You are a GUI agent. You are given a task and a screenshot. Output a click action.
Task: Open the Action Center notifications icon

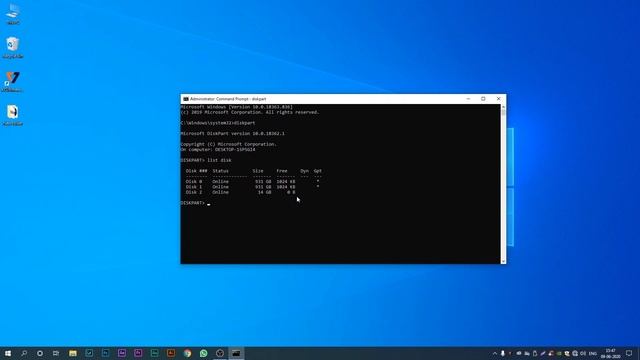(629, 353)
